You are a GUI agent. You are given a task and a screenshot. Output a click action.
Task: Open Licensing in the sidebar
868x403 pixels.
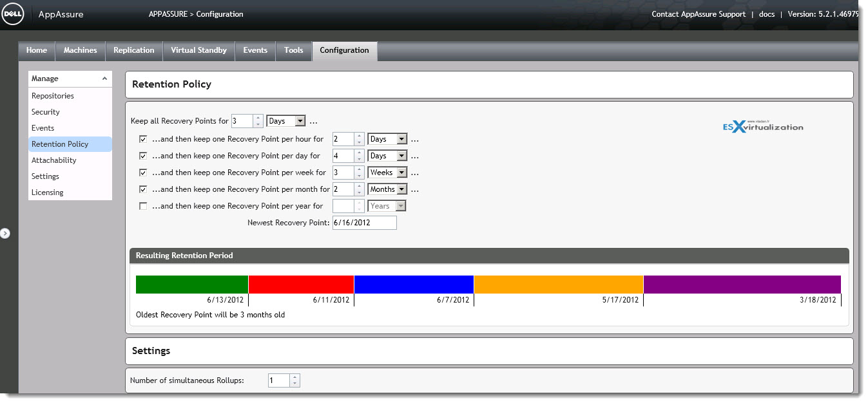70,192
